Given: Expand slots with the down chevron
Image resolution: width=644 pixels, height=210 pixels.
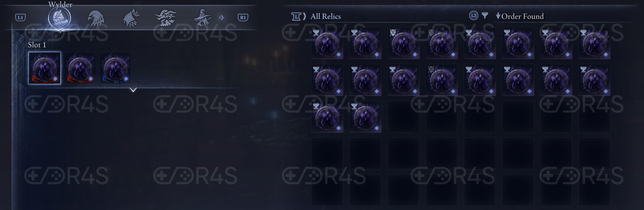Looking at the screenshot, I should tap(133, 90).
